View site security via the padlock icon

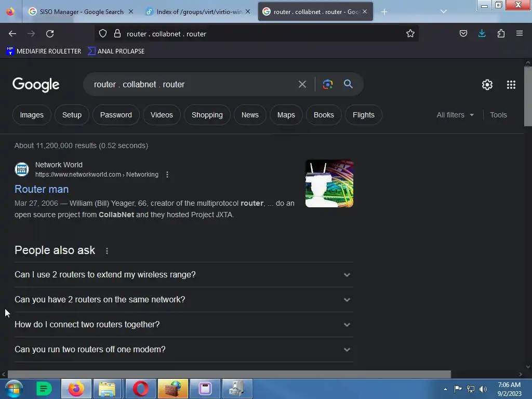[x=117, y=33]
